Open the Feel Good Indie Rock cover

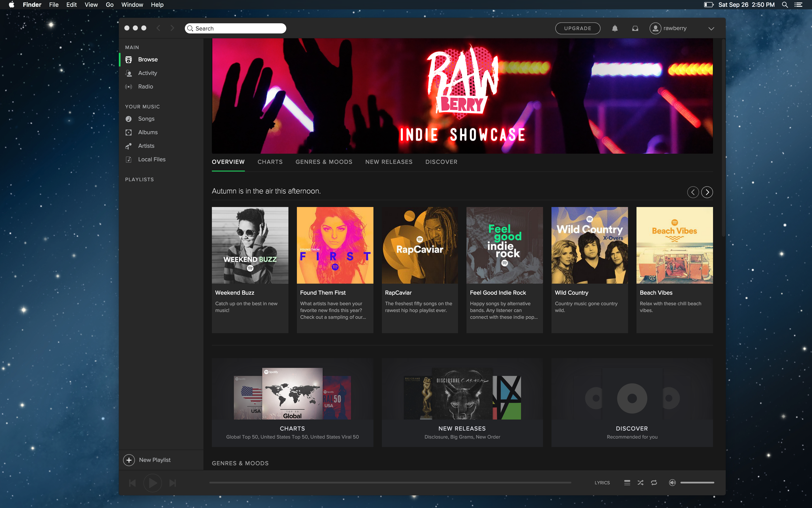click(x=505, y=245)
